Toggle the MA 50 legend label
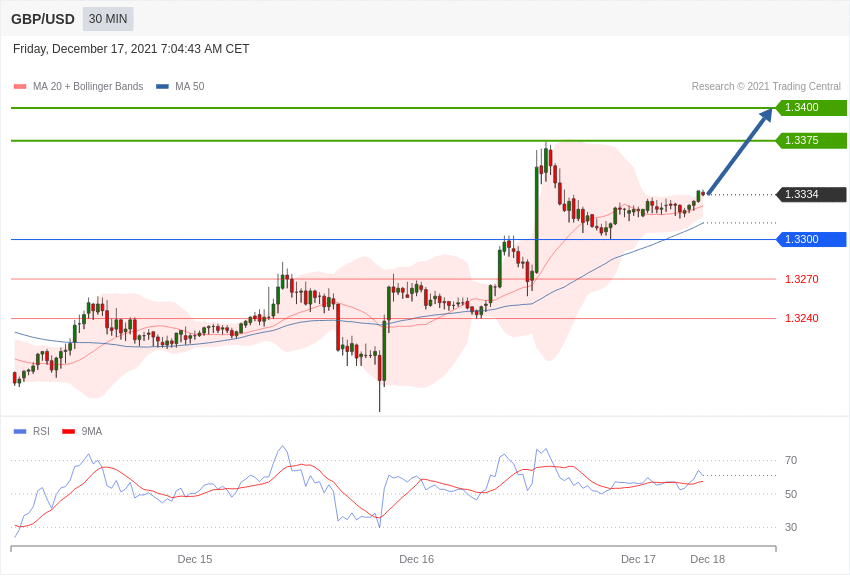Viewport: 850px width, 576px height. point(190,87)
